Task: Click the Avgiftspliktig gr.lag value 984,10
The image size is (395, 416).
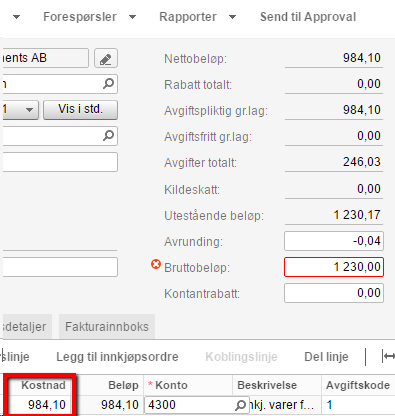Action: click(x=362, y=110)
